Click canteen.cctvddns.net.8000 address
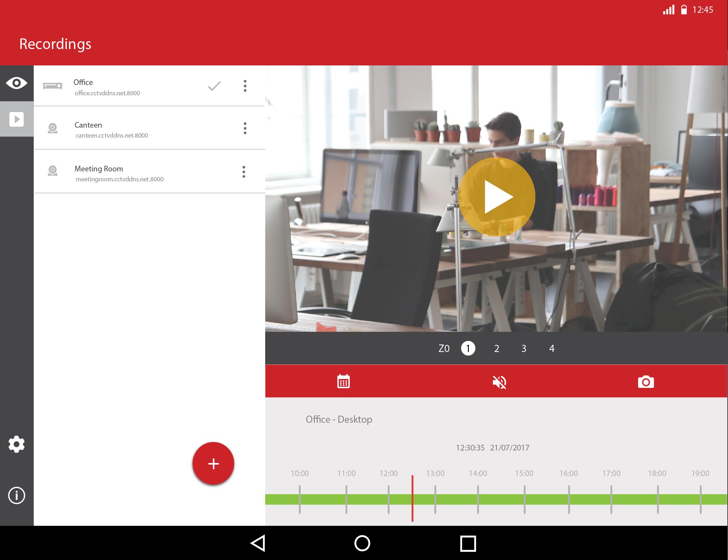Viewport: 728px width, 560px height. coord(112,135)
